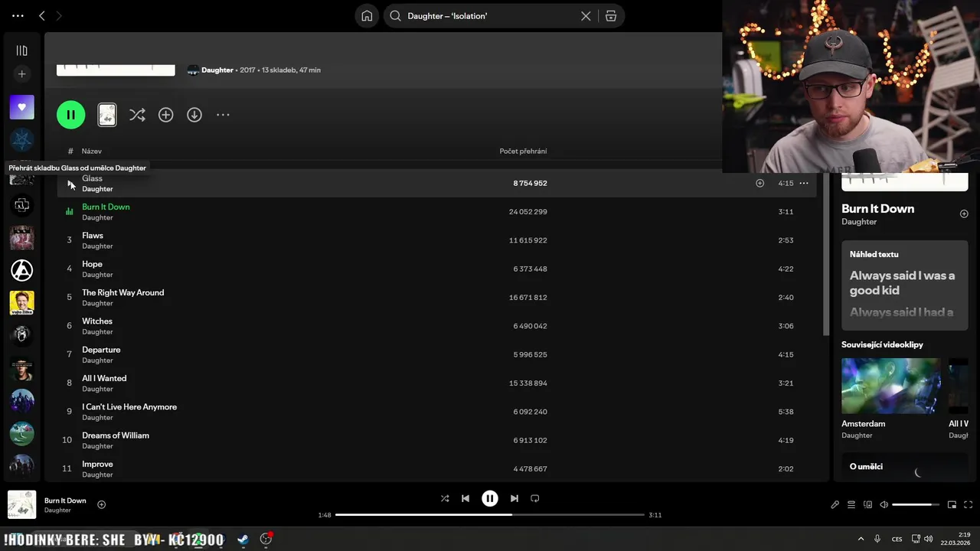This screenshot has width=980, height=551.
Task: Clear the search field text
Action: (586, 16)
